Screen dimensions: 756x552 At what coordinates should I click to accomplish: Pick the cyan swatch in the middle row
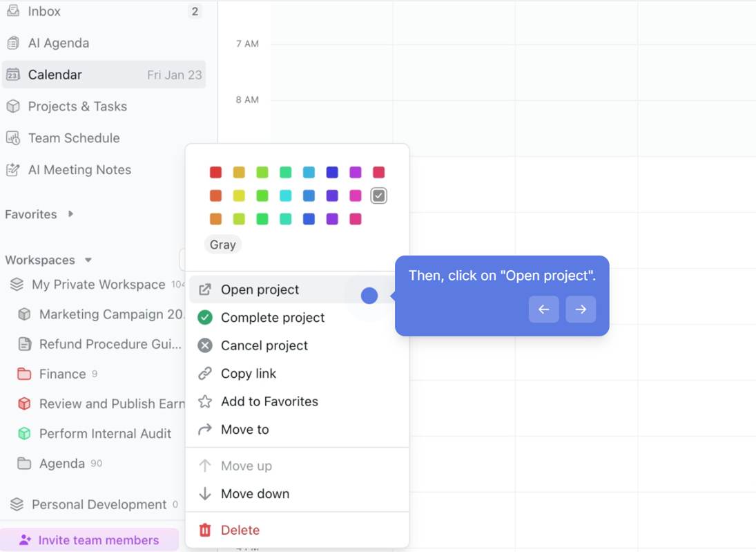pos(285,196)
